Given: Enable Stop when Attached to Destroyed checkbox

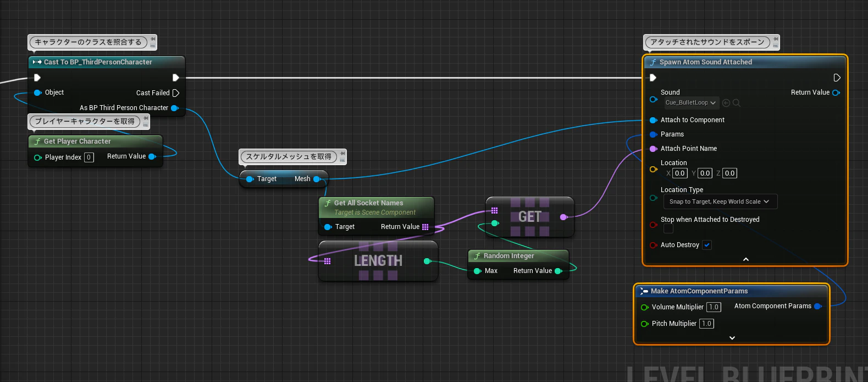Looking at the screenshot, I should [x=668, y=228].
